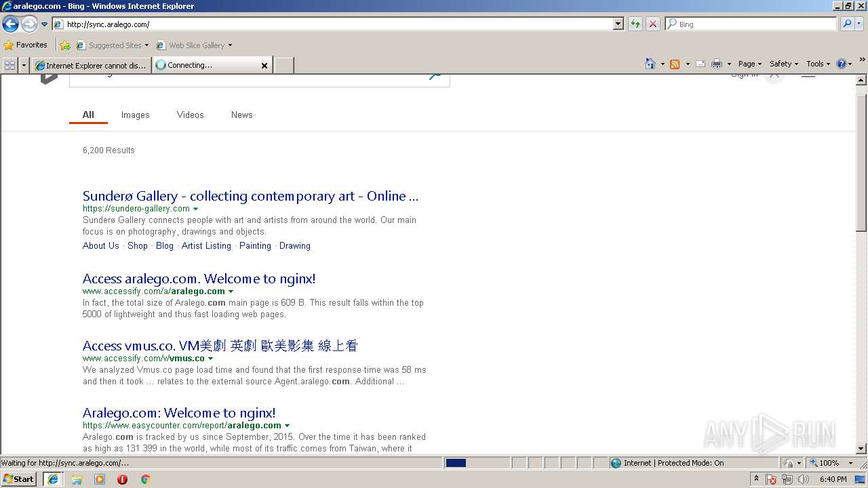Open the Print options dropdown arrow
The height and width of the screenshot is (488, 868).
[729, 64]
